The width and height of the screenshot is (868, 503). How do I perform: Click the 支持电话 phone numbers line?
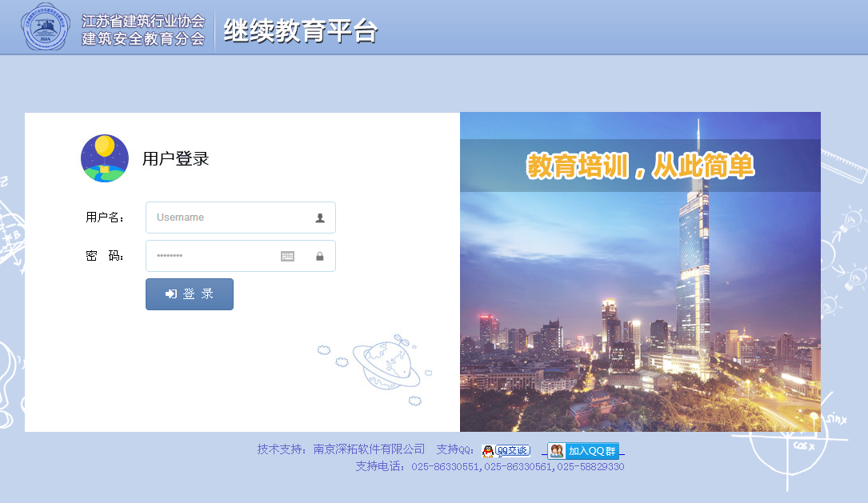click(490, 466)
